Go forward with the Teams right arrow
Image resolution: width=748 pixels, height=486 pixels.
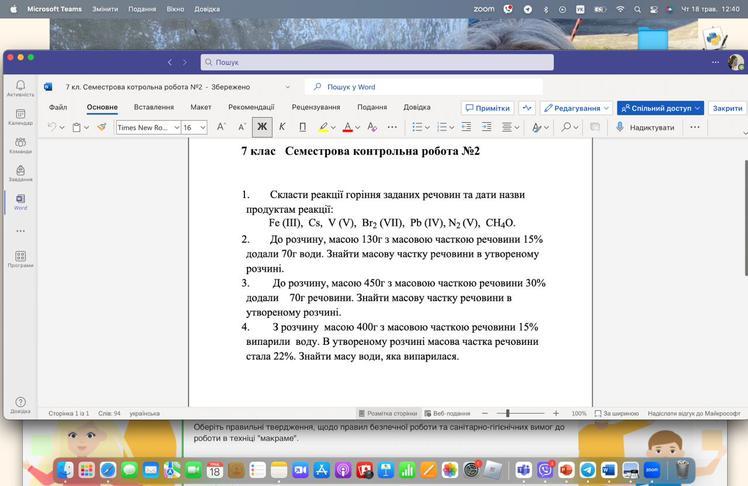pyautogui.click(x=185, y=62)
